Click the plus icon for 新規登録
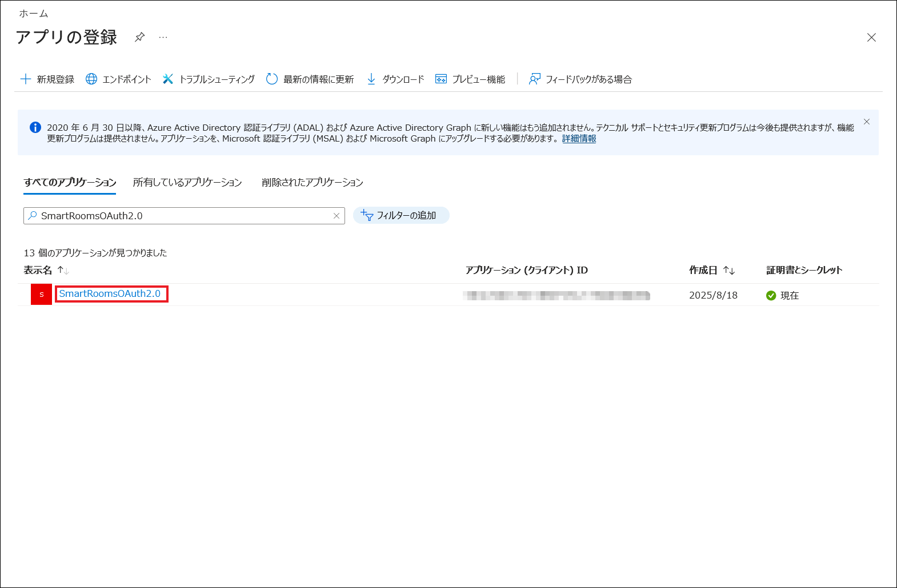This screenshot has height=588, width=897. 26,79
